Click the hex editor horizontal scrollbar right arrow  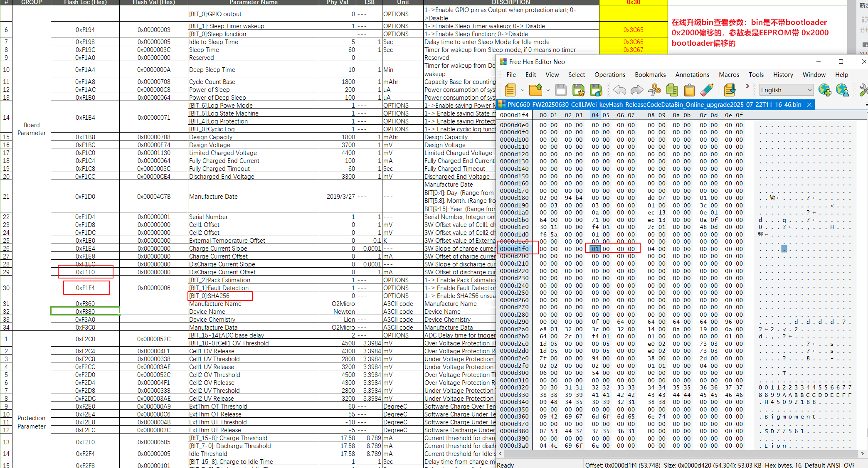click(x=862, y=454)
